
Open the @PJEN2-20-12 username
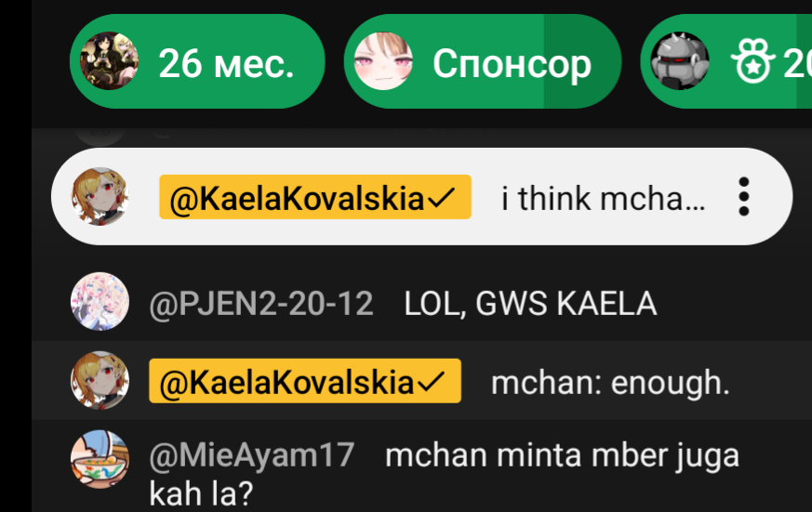(x=261, y=304)
